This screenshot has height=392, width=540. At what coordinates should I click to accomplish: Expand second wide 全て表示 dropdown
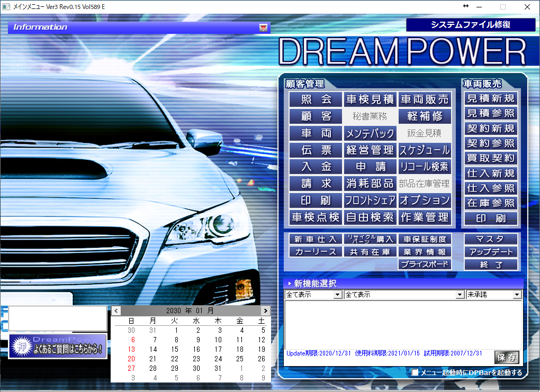460,295
